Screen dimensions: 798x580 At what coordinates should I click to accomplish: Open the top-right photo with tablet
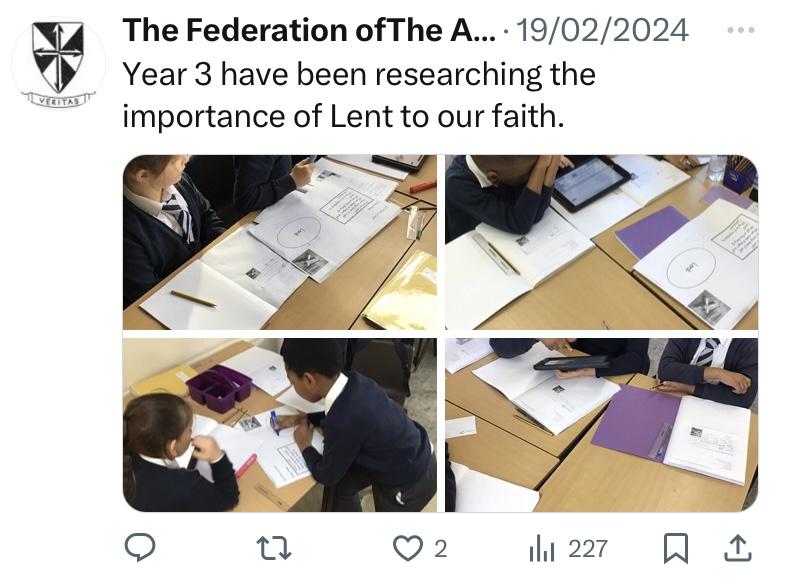pos(601,242)
